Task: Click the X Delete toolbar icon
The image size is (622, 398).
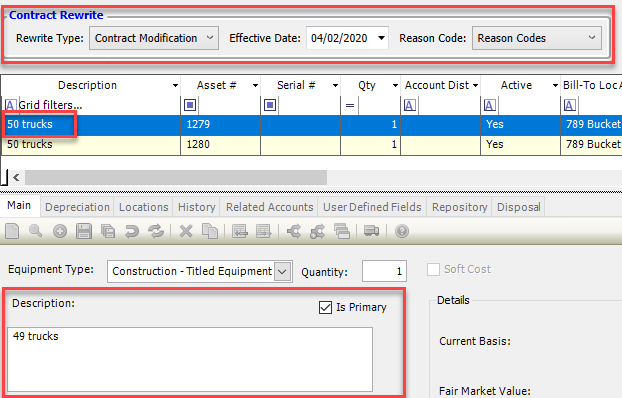Action: tap(186, 231)
